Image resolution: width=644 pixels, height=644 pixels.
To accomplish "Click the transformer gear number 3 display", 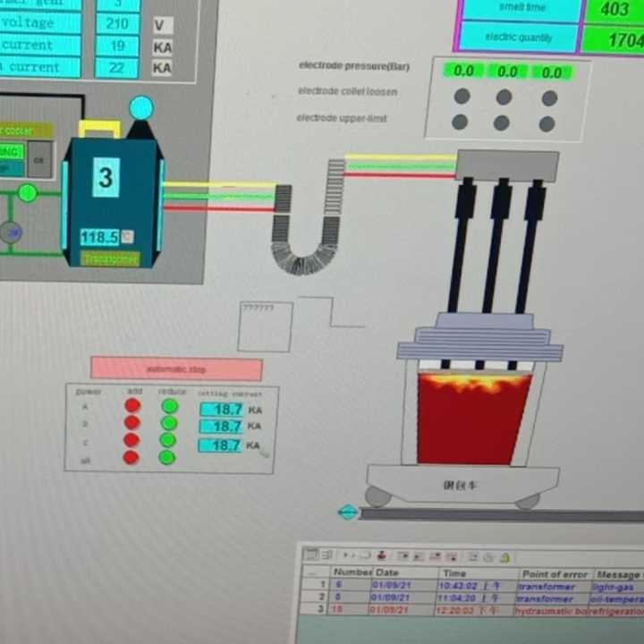I will pos(106,177).
